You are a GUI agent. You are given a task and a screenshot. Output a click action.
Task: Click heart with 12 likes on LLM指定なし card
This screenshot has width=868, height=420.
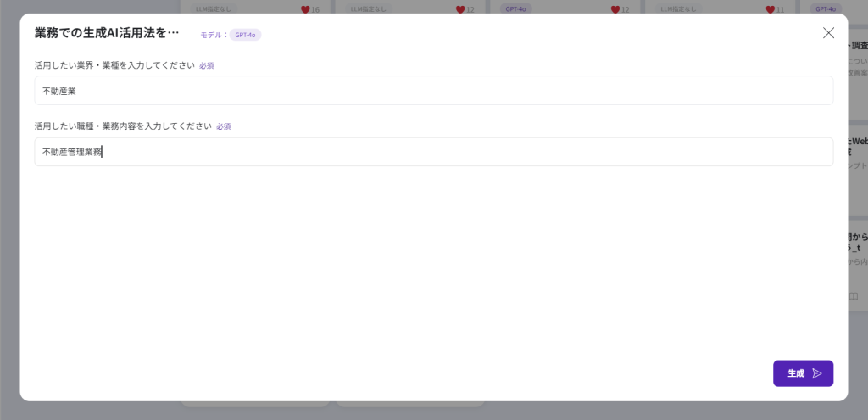[460, 9]
